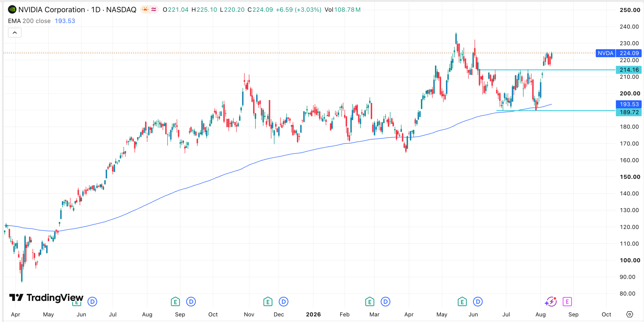Image resolution: width=644 pixels, height=322 pixels.
Task: Click the Apr label at the start of time axis
Action: point(16,314)
